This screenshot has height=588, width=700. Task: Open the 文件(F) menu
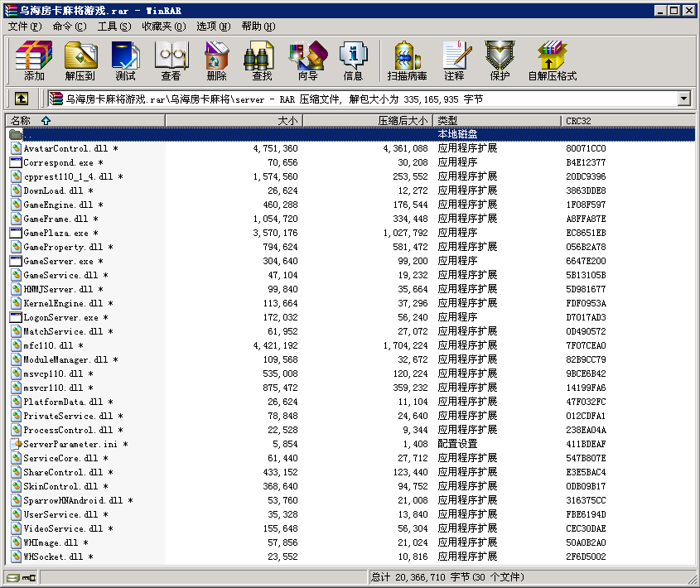click(x=25, y=27)
